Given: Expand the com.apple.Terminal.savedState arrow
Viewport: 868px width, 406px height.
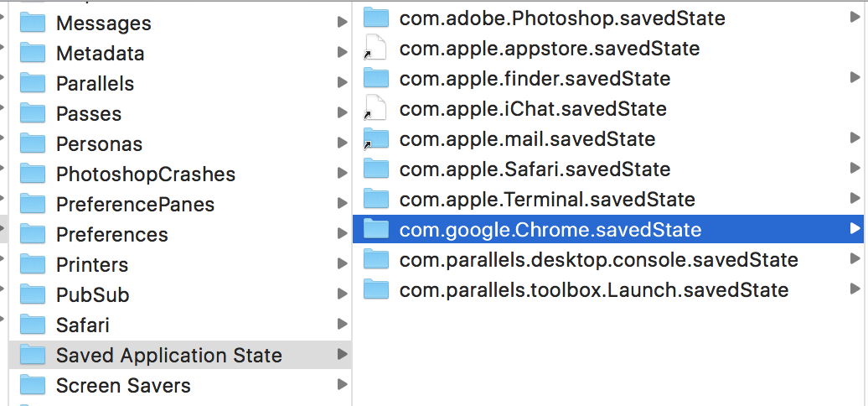Looking at the screenshot, I should click(x=855, y=199).
